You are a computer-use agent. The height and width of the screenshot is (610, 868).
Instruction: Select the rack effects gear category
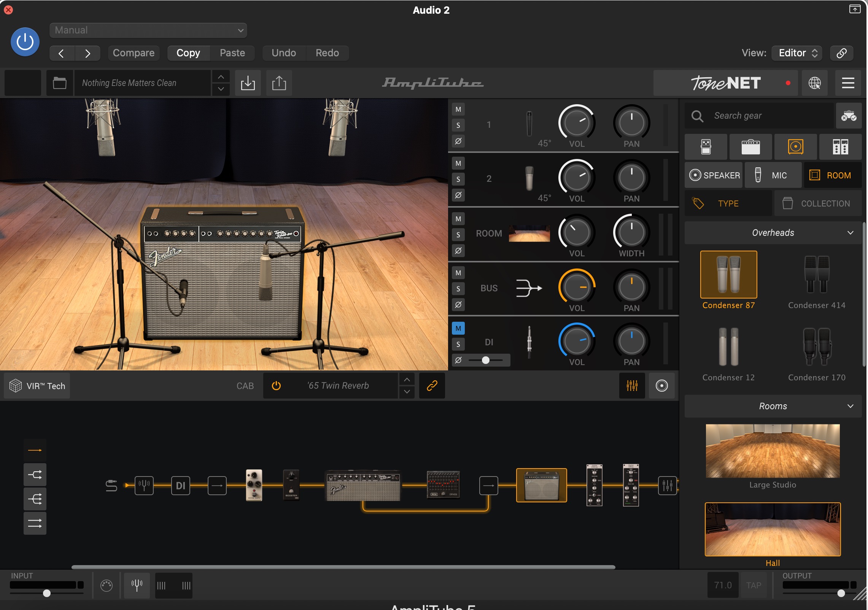pos(840,146)
